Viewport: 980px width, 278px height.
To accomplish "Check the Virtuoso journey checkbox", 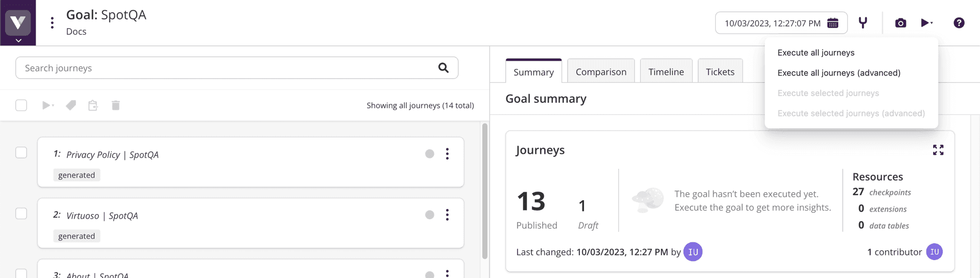I will (x=21, y=214).
